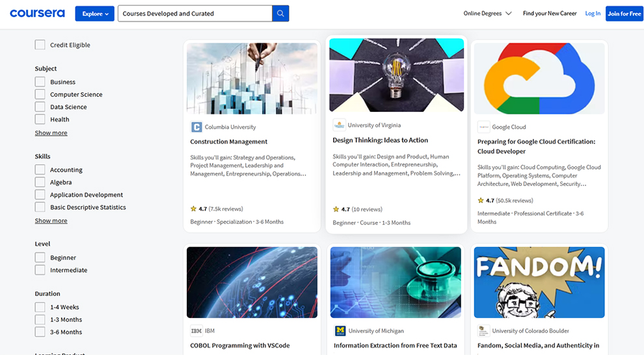Viewport: 644px width, 355px height.
Task: Open Preparing for Google Cloud Certification course
Action: click(x=536, y=146)
